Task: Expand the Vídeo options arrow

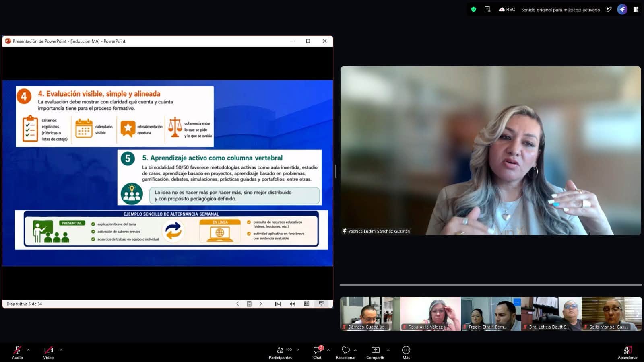Action: click(61, 350)
